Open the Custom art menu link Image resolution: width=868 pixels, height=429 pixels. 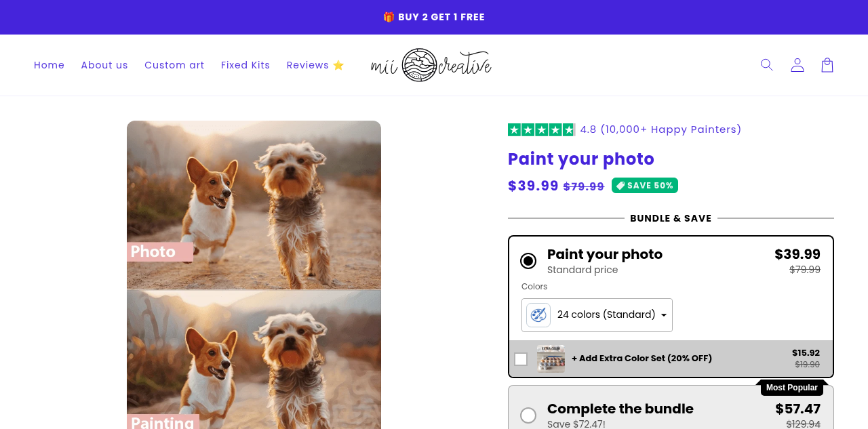point(174,65)
